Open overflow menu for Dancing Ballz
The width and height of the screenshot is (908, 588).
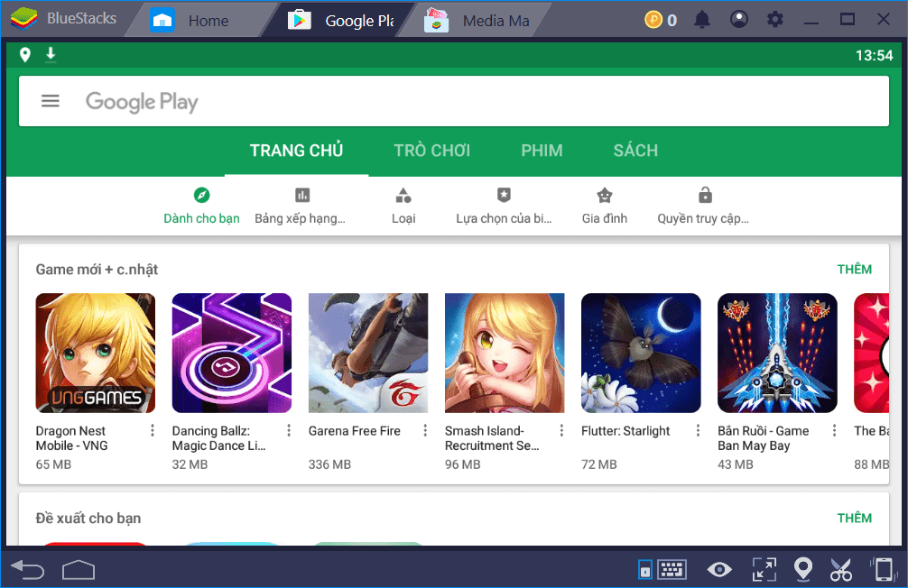(x=289, y=430)
